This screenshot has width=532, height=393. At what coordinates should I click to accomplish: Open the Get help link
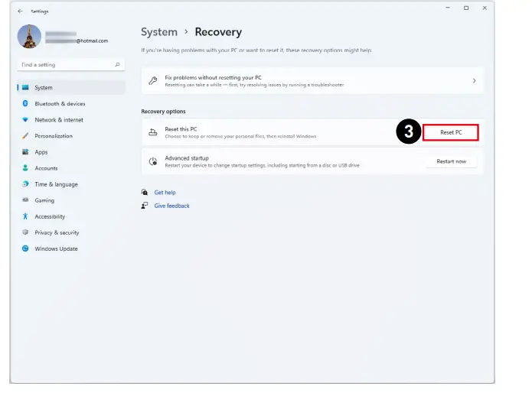click(x=165, y=193)
